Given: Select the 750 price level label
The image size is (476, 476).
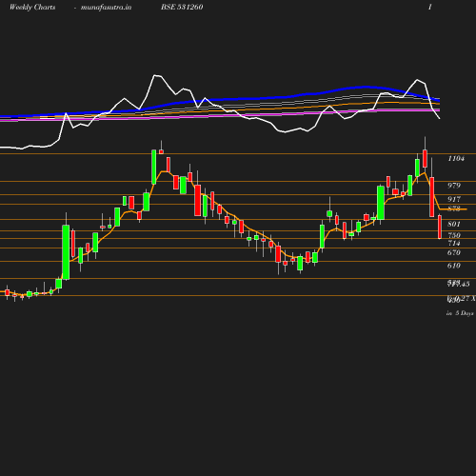Looking at the screenshot, I should 454,235.
